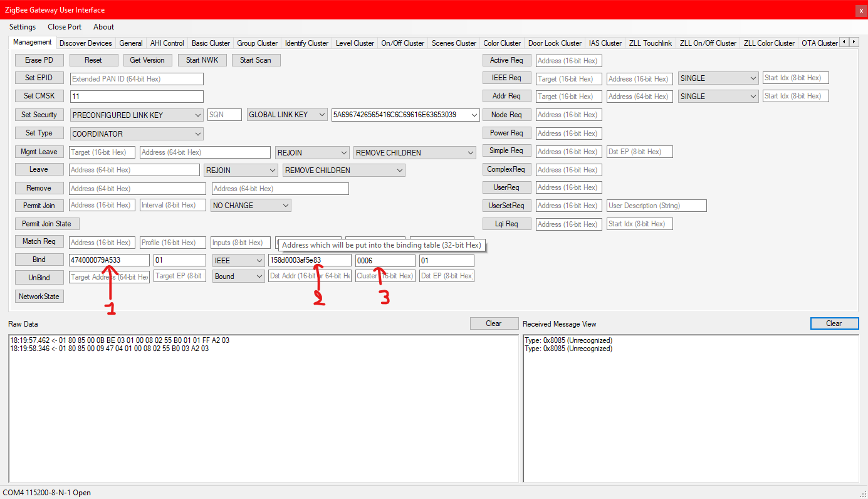Request firmware with Get Version button
This screenshot has height=499, width=868.
click(x=148, y=60)
